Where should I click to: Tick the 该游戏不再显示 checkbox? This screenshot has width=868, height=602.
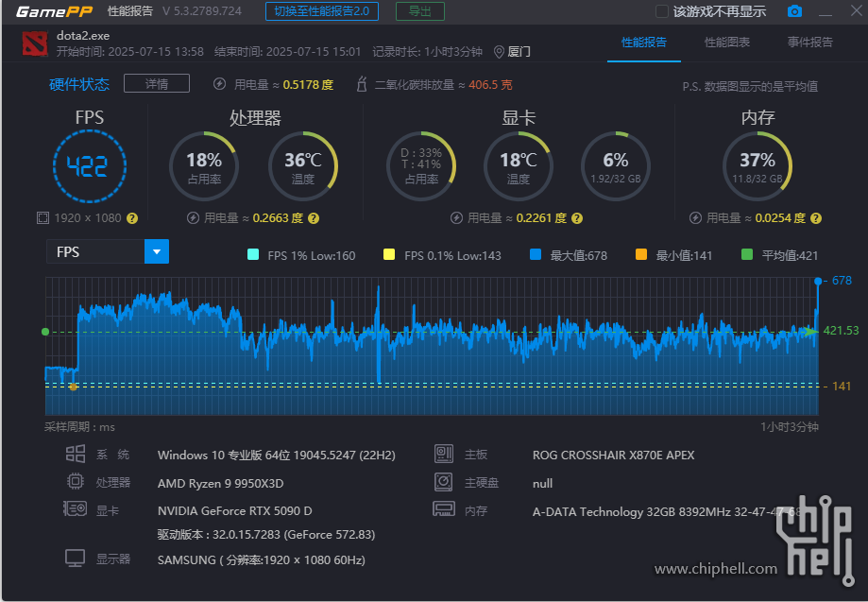click(x=661, y=11)
